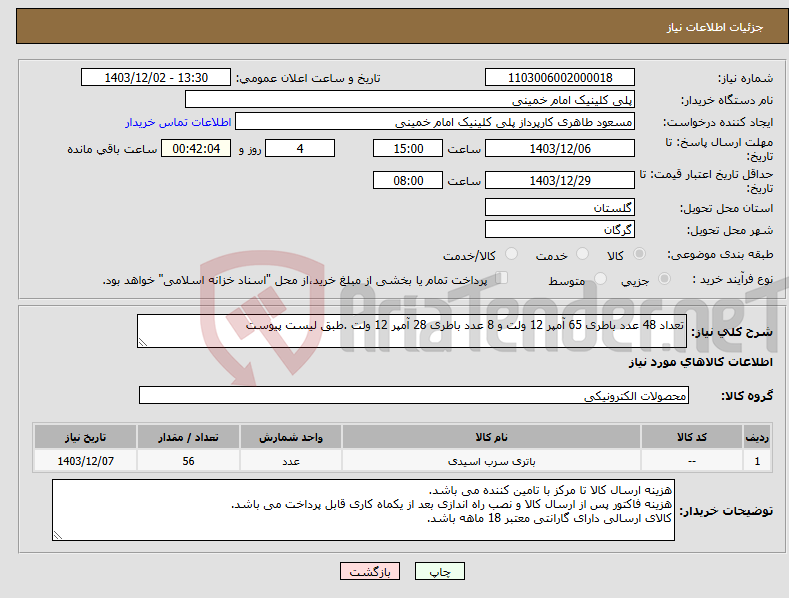Screen dimensions: 789x598
Task: Click the goods group field محصولات الکترونیکی
Action: pos(414,396)
